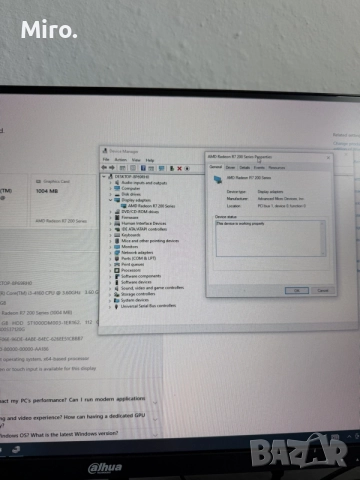Screen dimensions: 360x480
Task: Click the Device Manager title bar icon
Action: [105, 151]
